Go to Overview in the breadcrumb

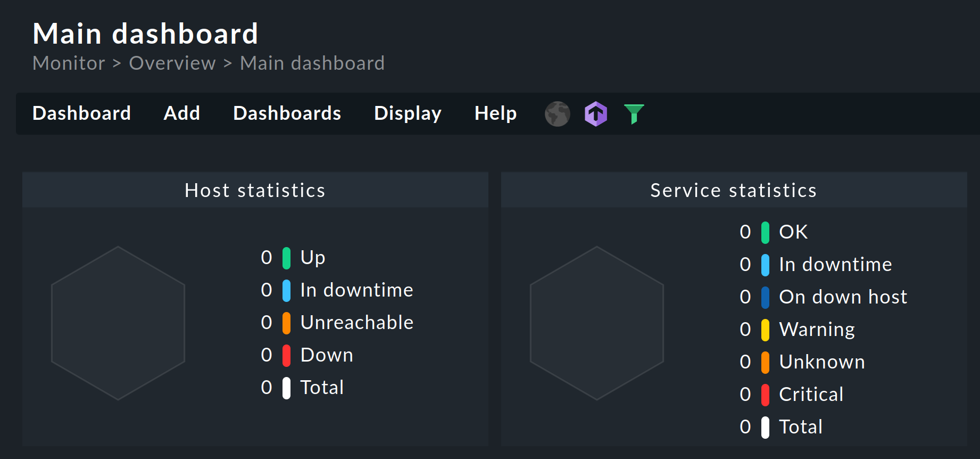click(x=172, y=63)
